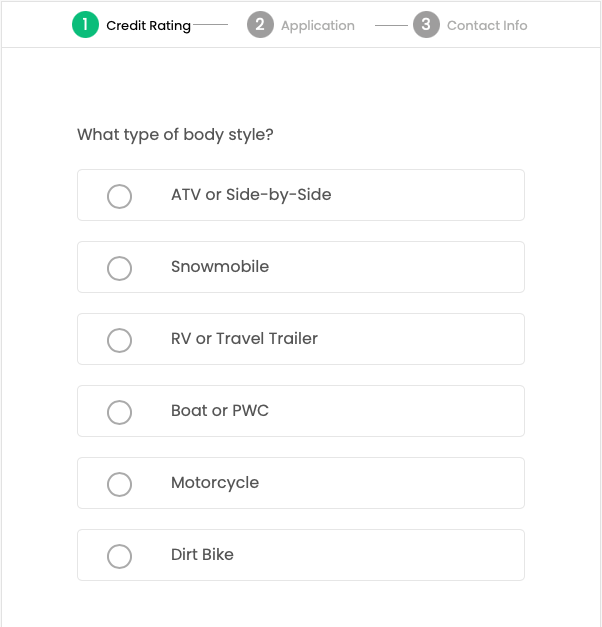Go to the Credit Rating step label
602x627 pixels.
pos(148,26)
